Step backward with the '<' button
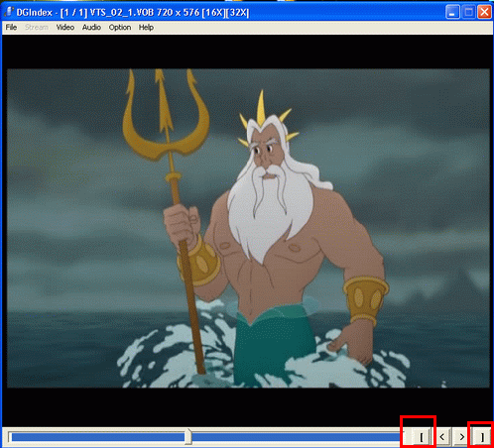Image resolution: width=494 pixels, height=448 pixels. point(442,437)
